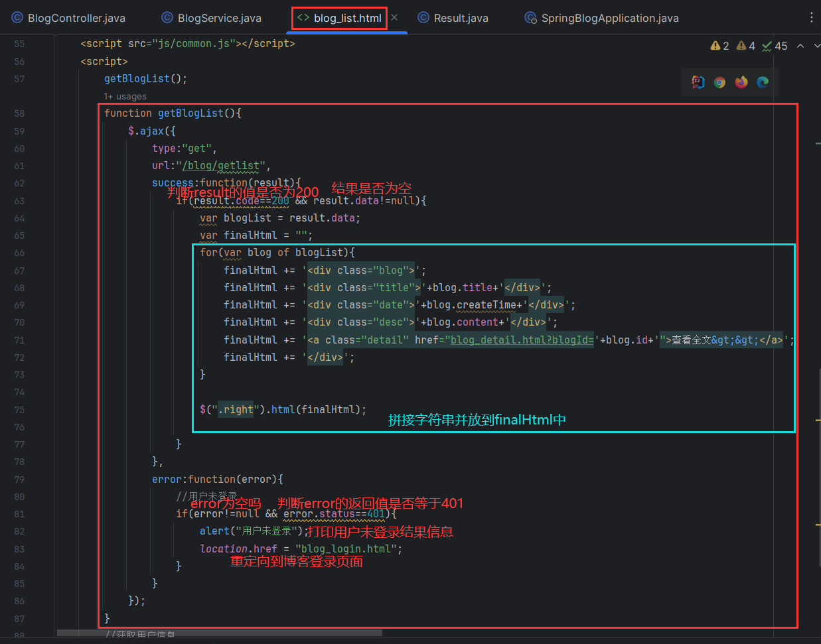Click the warnings count icon showing 2
The image size is (821, 644).
click(x=719, y=46)
